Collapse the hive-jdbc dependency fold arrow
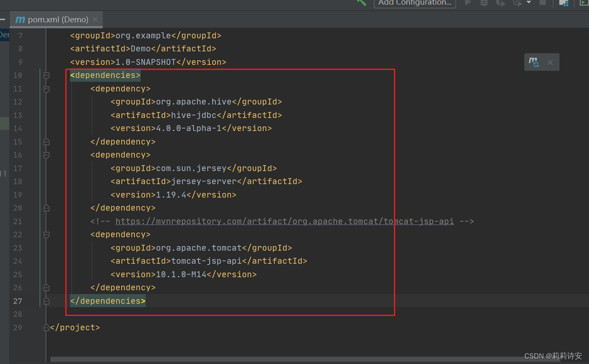The height and width of the screenshot is (364, 589). (46, 88)
